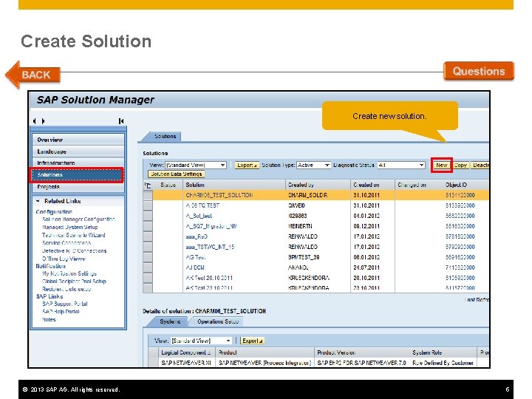532x399 pixels.
Task: Sort by the Status column header
Action: click(x=168, y=185)
